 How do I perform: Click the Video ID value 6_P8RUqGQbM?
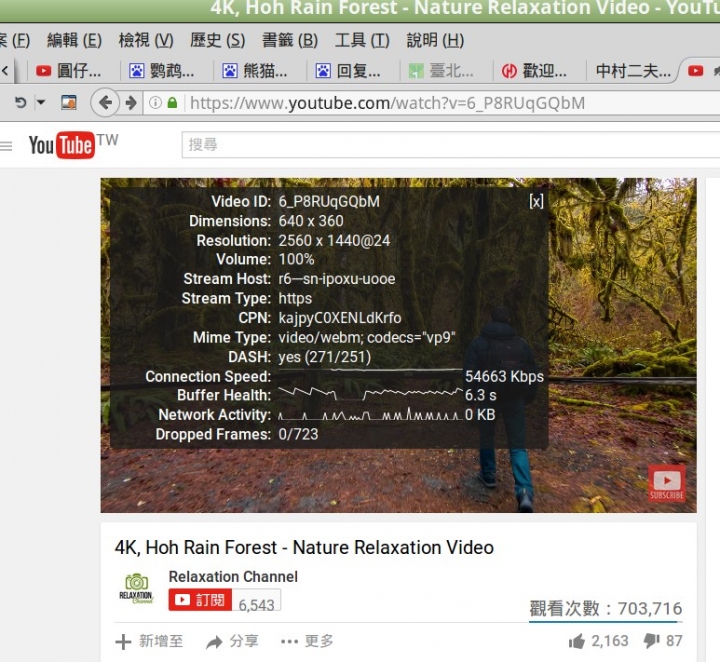pyautogui.click(x=329, y=202)
